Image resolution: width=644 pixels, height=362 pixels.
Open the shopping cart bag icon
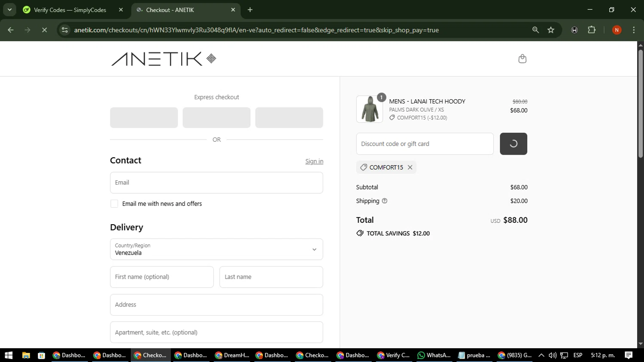pyautogui.click(x=522, y=58)
